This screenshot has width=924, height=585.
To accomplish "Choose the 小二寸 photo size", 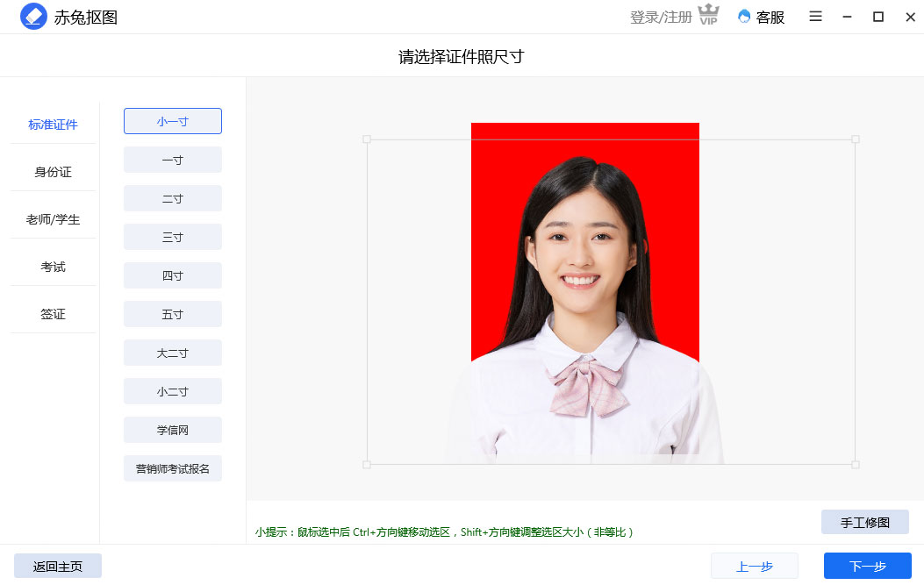I will point(173,391).
